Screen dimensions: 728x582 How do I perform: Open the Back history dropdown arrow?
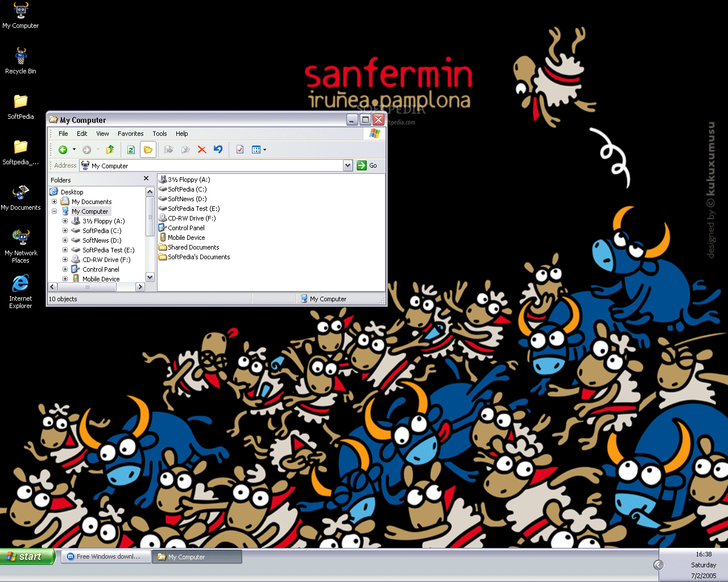(x=74, y=149)
